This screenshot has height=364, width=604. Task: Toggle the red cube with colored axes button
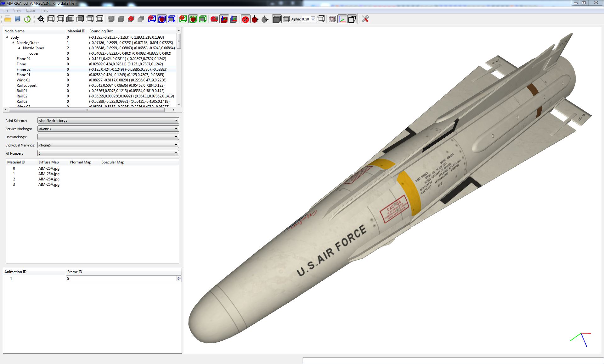(x=224, y=19)
